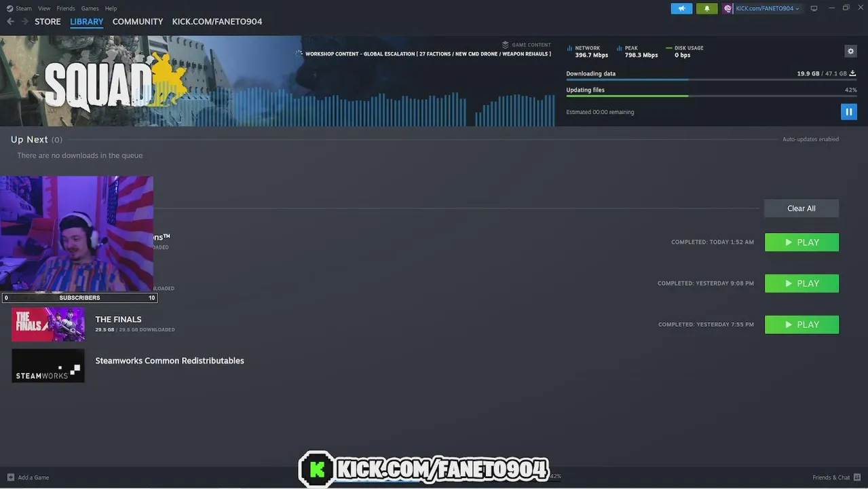868x489 pixels.
Task: Play the game completed today 1:52 AM
Action: [x=801, y=242]
